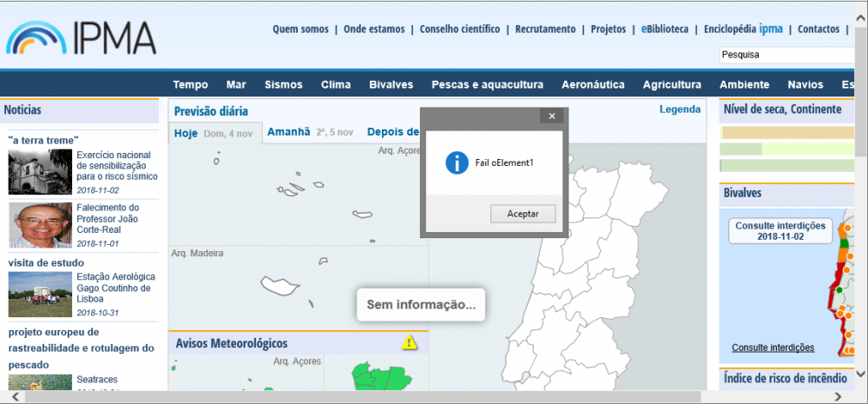The height and width of the screenshot is (404, 868).
Task: Open the eBiblioteca link
Action: pyautogui.click(x=665, y=30)
